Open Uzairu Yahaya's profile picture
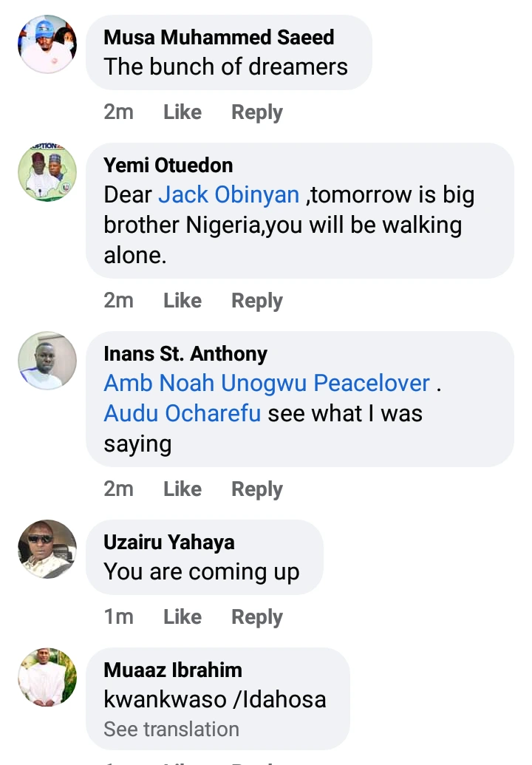The width and height of the screenshot is (532, 765). [47, 549]
